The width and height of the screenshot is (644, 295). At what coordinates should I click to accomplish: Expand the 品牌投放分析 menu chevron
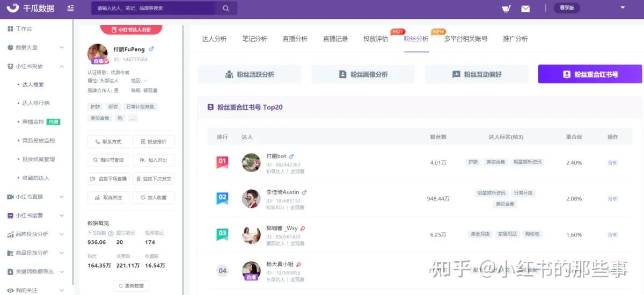pos(62,234)
